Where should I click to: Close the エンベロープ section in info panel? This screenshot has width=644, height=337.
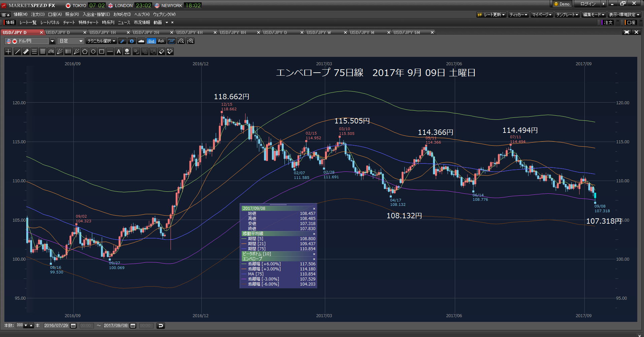point(314,259)
